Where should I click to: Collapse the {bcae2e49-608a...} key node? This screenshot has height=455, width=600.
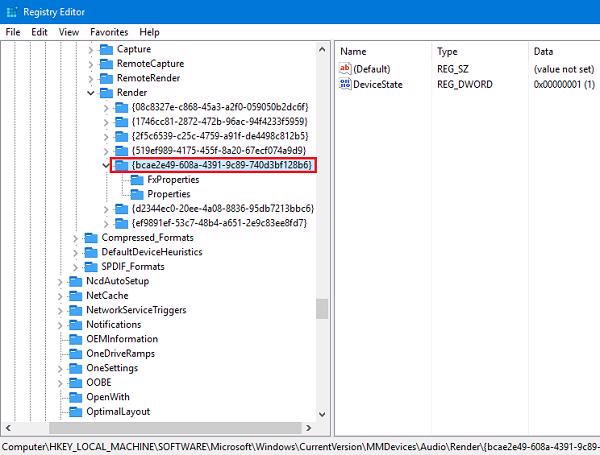[x=107, y=164]
